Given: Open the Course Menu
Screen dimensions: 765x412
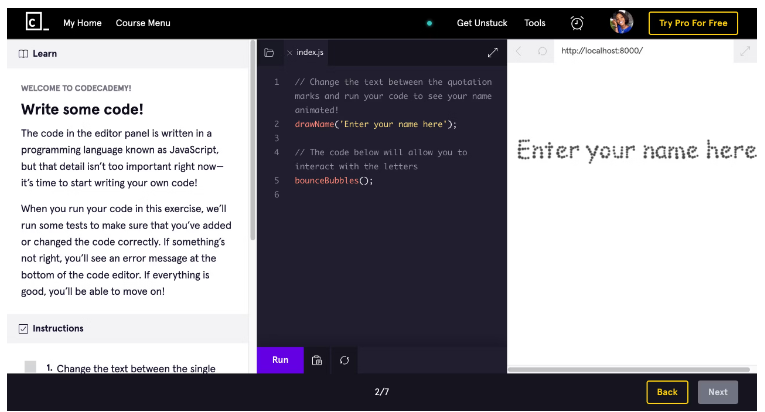Looking at the screenshot, I should (143, 23).
